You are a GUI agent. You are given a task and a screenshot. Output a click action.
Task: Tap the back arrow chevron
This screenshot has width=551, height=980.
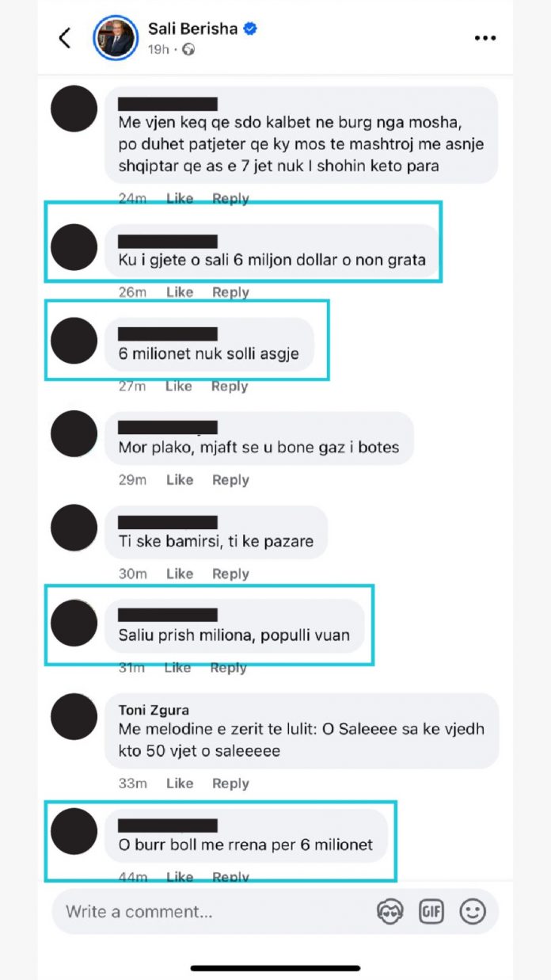click(65, 37)
